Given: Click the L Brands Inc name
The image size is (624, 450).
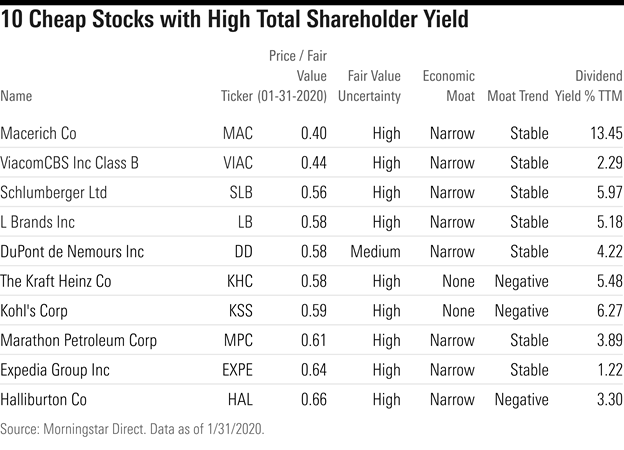Looking at the screenshot, I should point(39,222).
